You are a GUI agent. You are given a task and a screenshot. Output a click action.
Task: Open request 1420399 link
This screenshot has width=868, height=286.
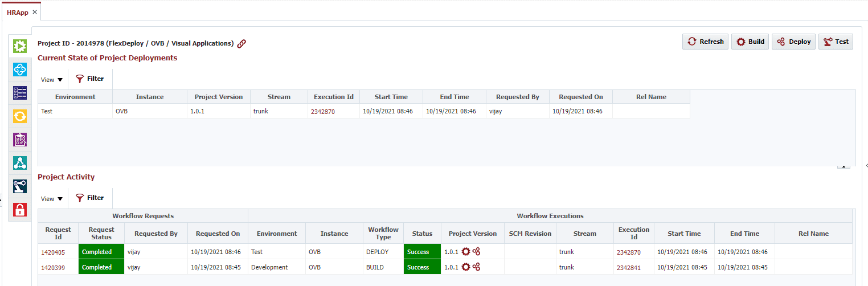click(53, 267)
